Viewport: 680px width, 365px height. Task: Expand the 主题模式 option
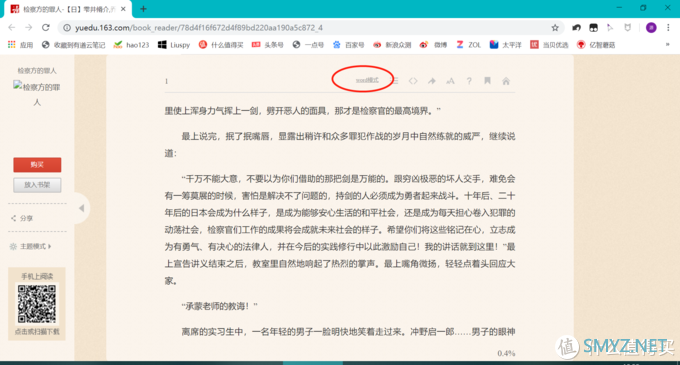tap(31, 246)
